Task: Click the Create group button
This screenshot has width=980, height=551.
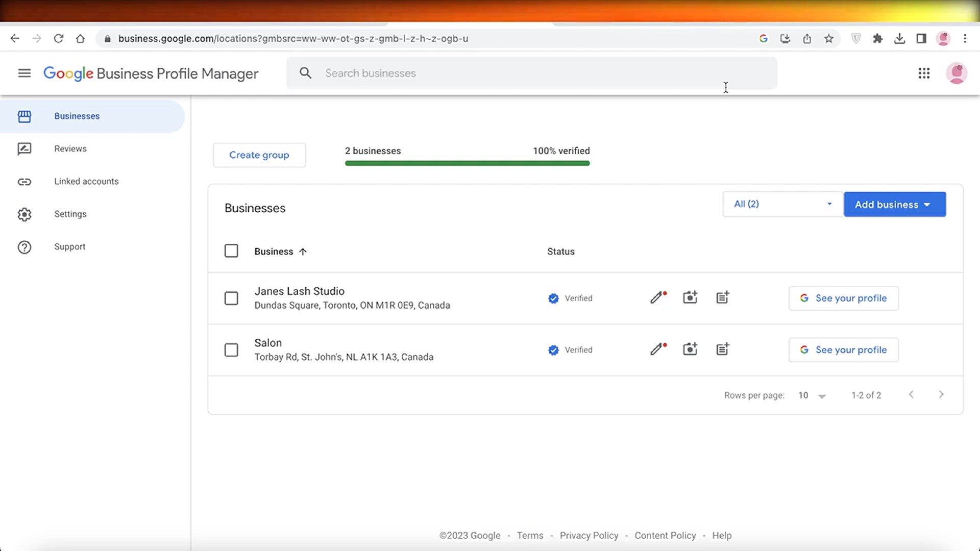Action: pyautogui.click(x=259, y=155)
